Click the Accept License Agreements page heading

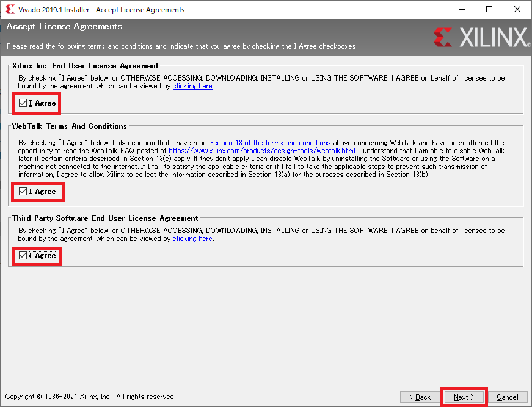pyautogui.click(x=64, y=27)
